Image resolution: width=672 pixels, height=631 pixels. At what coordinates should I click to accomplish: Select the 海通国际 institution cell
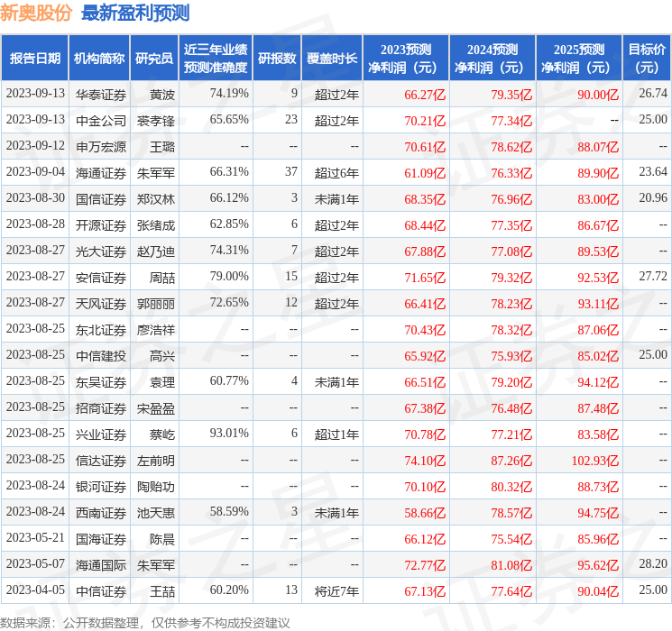[x=101, y=564]
